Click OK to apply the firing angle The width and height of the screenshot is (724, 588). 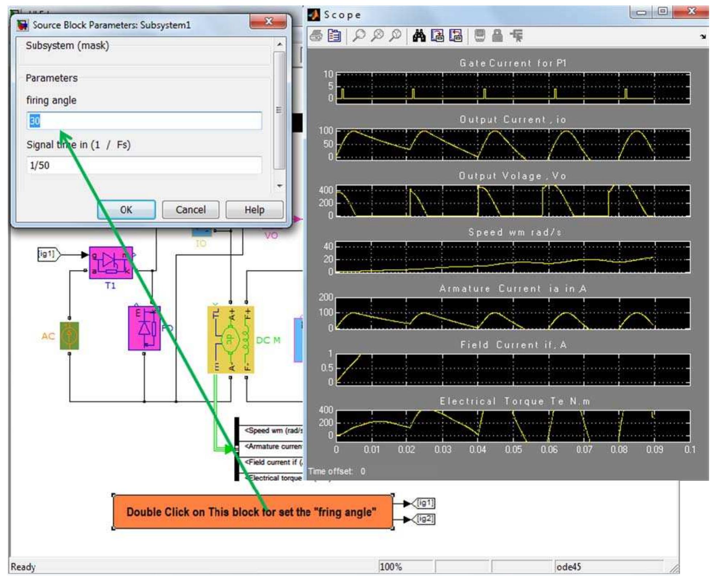pos(126,210)
